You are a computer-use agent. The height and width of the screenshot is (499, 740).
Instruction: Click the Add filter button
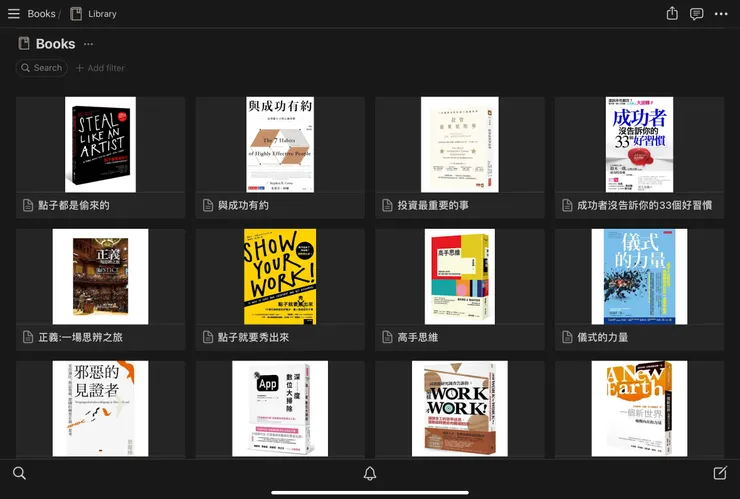100,68
